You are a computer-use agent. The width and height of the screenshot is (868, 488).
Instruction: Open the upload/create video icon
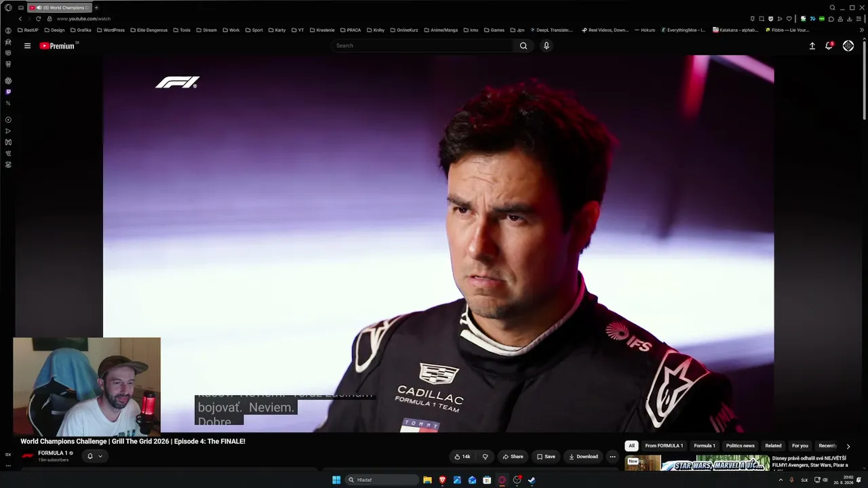coord(812,46)
